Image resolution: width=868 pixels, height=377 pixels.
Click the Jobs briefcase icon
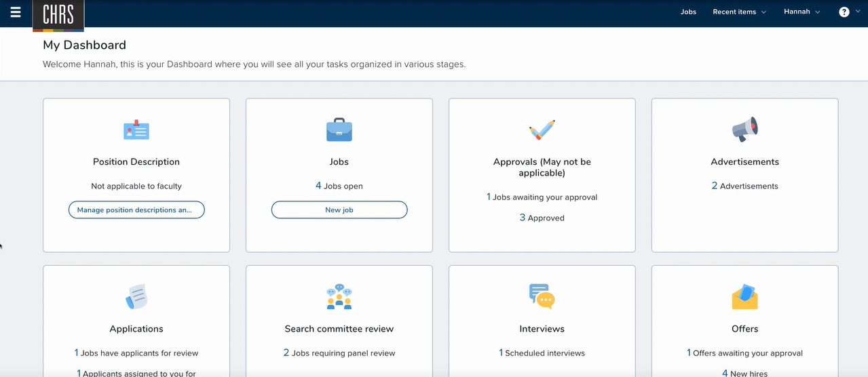click(x=339, y=130)
